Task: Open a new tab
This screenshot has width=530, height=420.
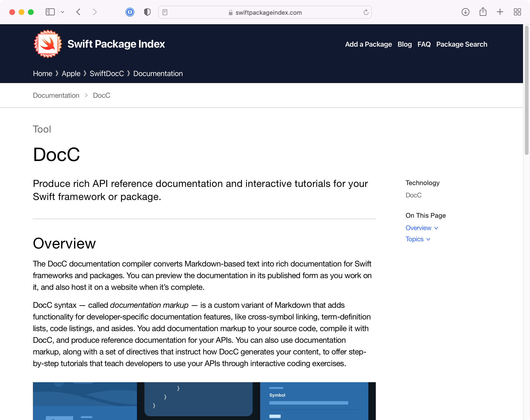Action: [x=500, y=12]
